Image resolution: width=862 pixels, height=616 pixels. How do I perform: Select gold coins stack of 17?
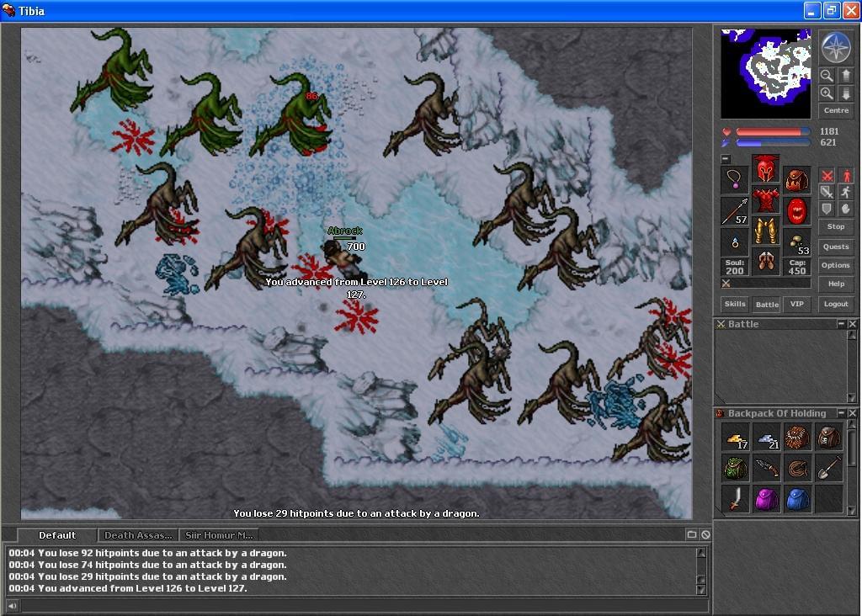(x=735, y=438)
